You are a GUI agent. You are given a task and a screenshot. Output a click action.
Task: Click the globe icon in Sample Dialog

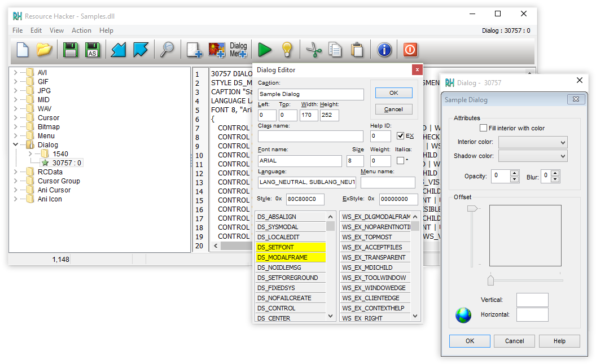pos(463,315)
